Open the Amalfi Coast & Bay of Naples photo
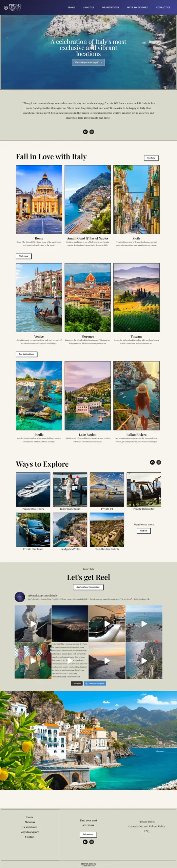The height and width of the screenshot is (868, 177). click(88, 199)
